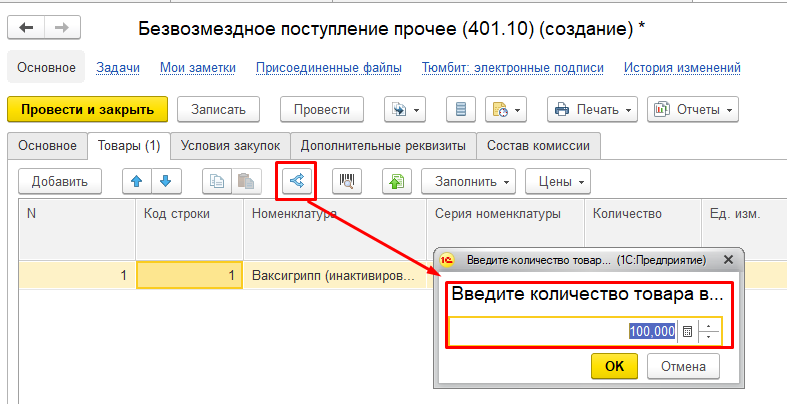Increase quantity with the stepper up arrow
Viewport: 787px width, 404px height.
pos(709,327)
